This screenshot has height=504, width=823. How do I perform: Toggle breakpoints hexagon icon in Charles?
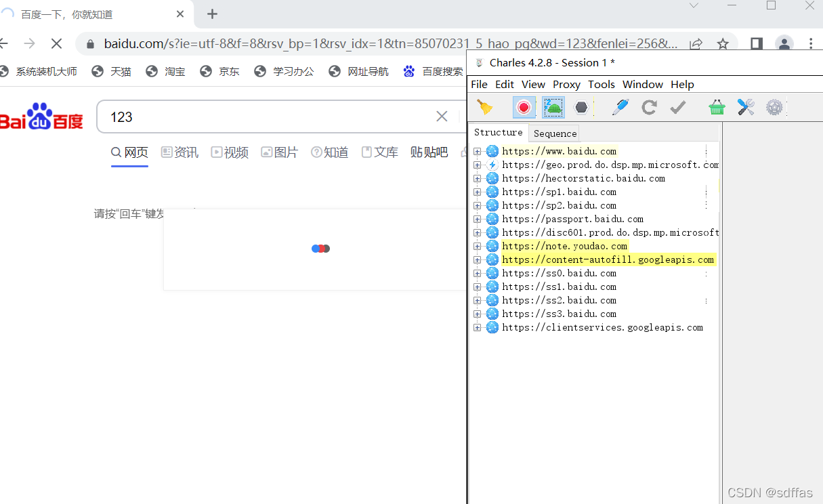tap(581, 107)
